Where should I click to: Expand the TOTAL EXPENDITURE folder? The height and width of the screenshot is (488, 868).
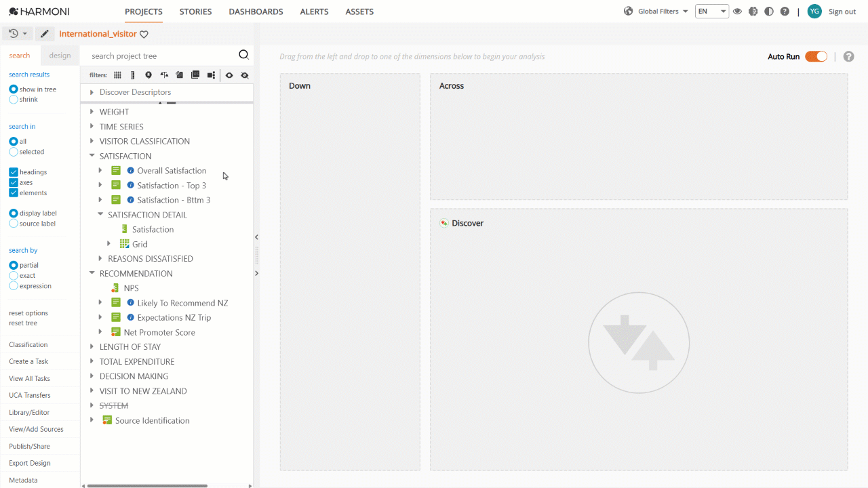[x=92, y=362]
